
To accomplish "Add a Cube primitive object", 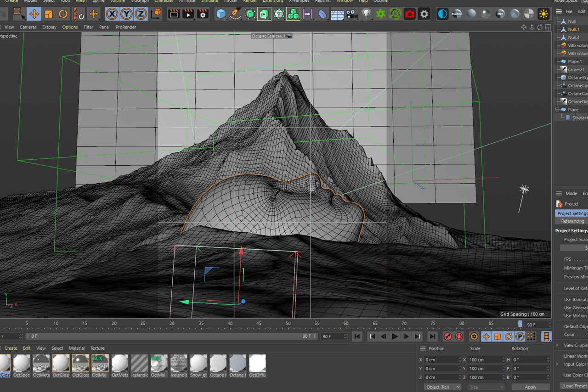I will [x=221, y=14].
